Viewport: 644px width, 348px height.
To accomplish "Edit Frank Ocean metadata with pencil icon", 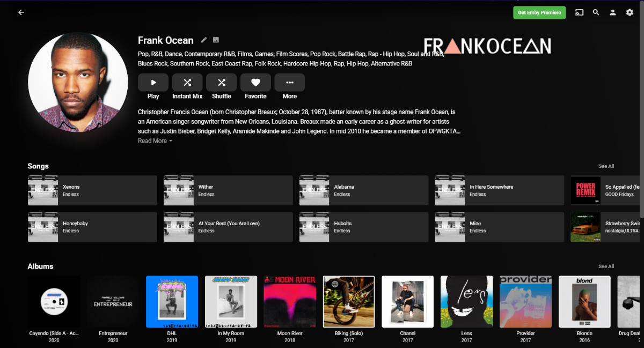I will 203,40.
